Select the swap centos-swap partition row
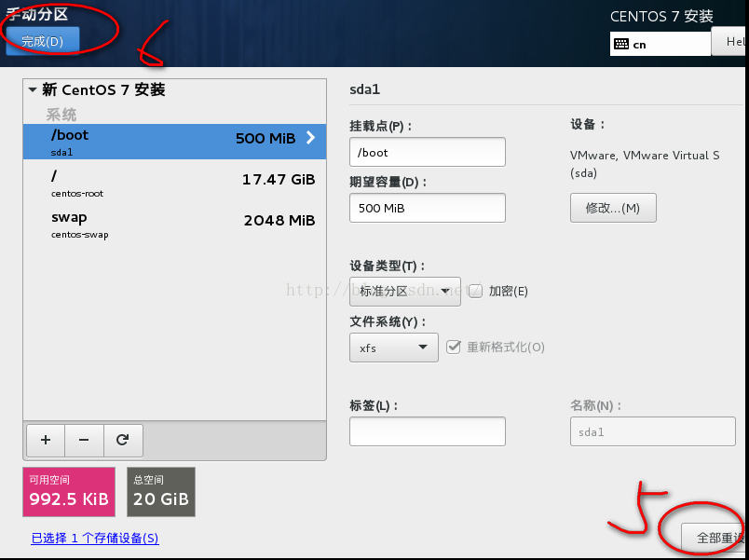Image resolution: width=749 pixels, height=560 pixels. tap(175, 224)
